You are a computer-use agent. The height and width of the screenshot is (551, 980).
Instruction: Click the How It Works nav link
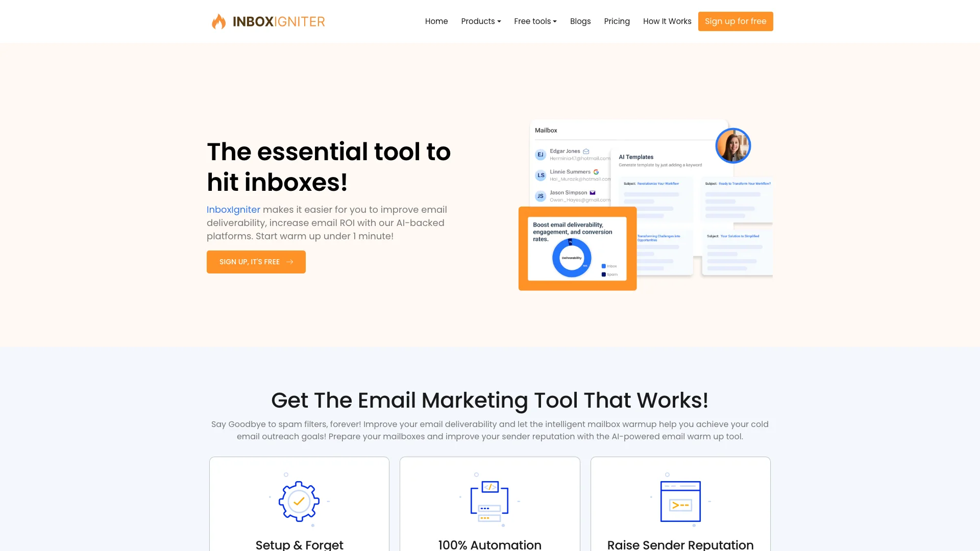coord(667,21)
